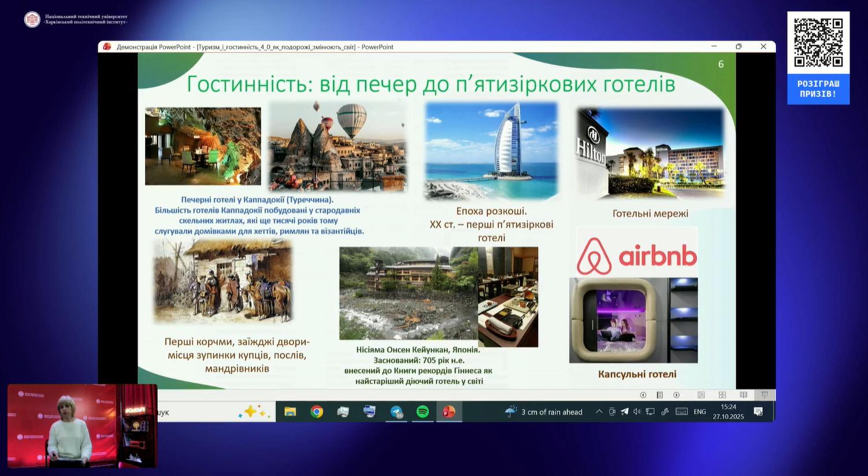
Task: Open taskbar app left of Telegram
Action: click(x=369, y=412)
